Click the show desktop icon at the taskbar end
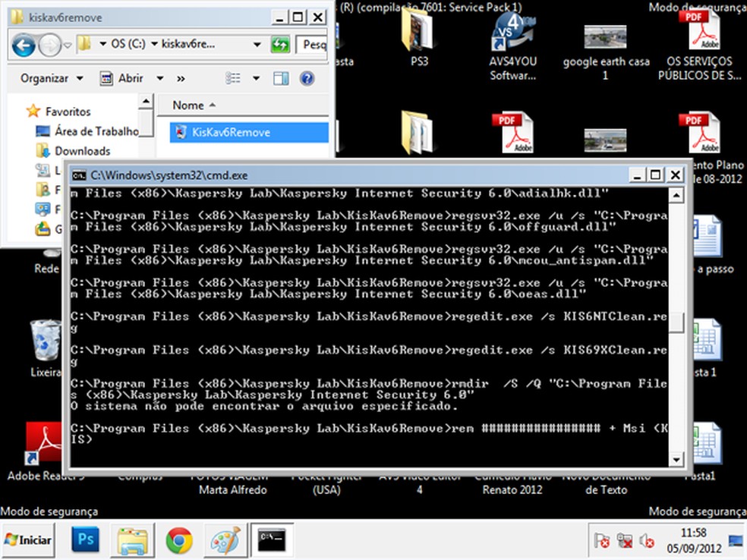This screenshot has height=560, width=747. (736, 540)
